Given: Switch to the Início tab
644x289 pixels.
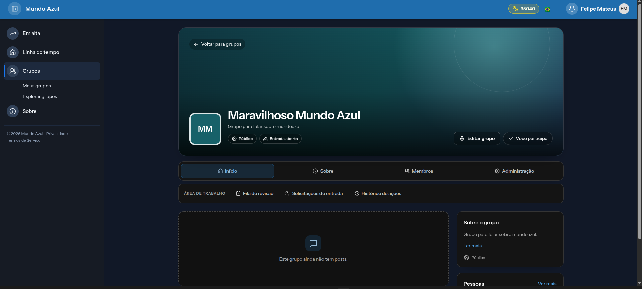Looking at the screenshot, I should 227,171.
